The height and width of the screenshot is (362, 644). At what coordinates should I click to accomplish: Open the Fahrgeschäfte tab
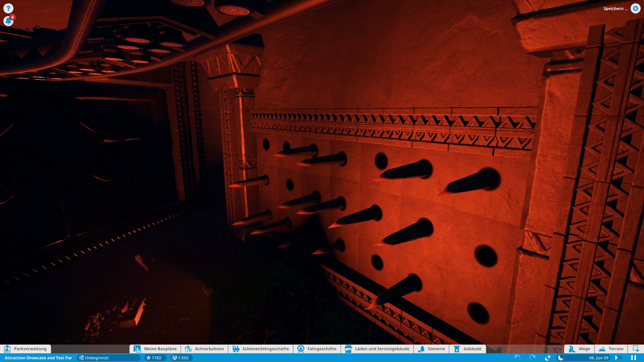[317, 349]
